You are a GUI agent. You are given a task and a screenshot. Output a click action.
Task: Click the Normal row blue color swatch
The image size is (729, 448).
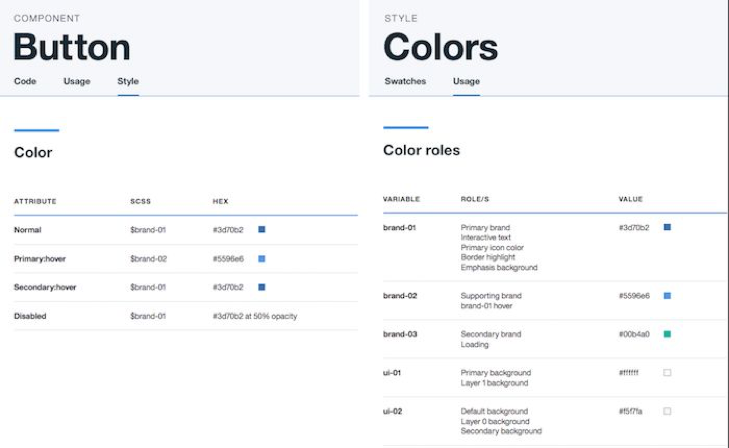pyautogui.click(x=262, y=230)
